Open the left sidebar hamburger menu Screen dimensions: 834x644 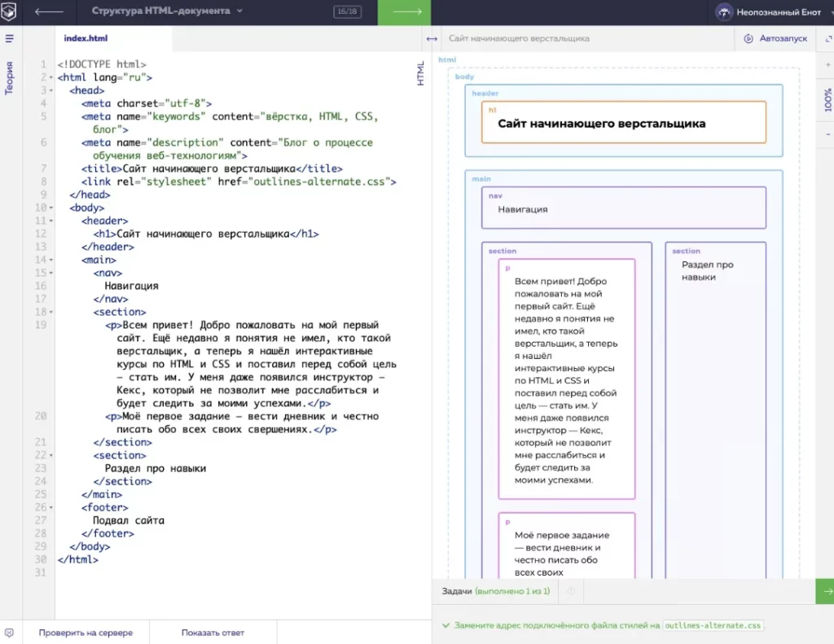(9, 38)
